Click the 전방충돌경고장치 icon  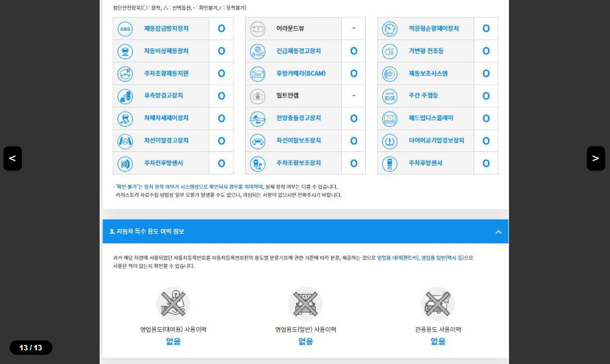pyautogui.click(x=257, y=119)
